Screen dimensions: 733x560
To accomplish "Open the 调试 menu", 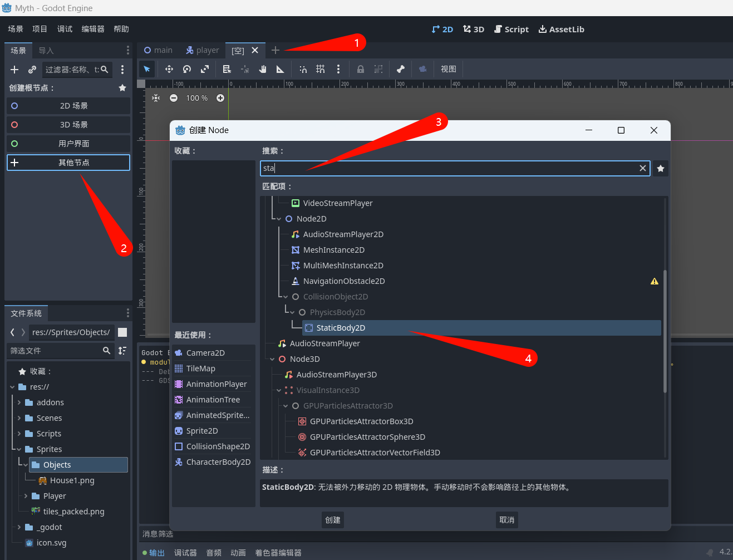I will [65, 29].
